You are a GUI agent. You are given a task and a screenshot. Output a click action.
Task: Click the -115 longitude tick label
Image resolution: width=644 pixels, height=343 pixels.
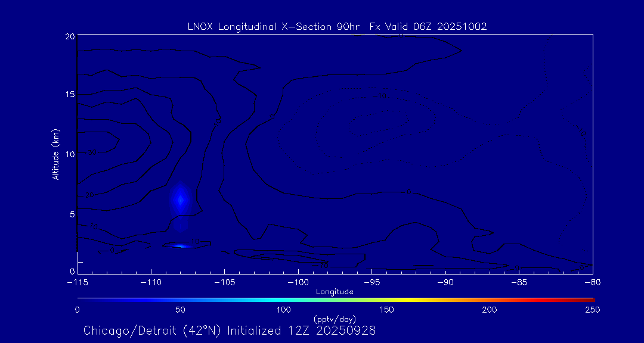coord(78,283)
